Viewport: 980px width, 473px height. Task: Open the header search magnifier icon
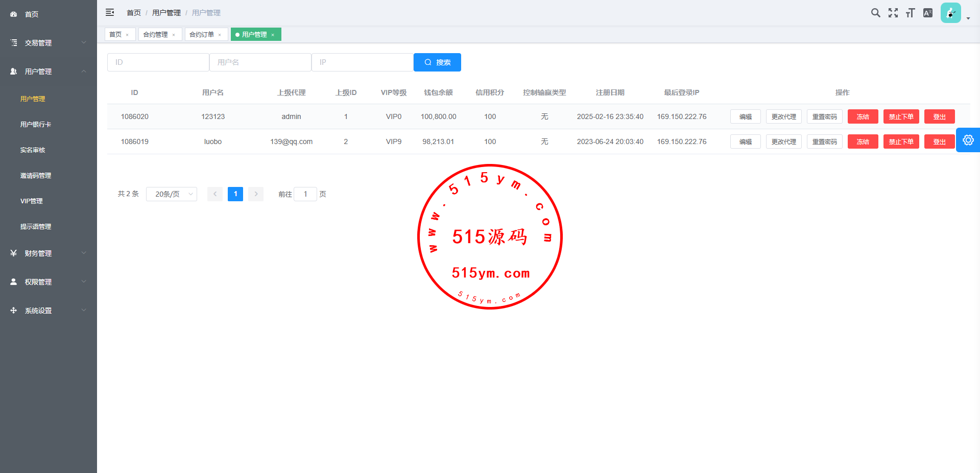coord(875,13)
